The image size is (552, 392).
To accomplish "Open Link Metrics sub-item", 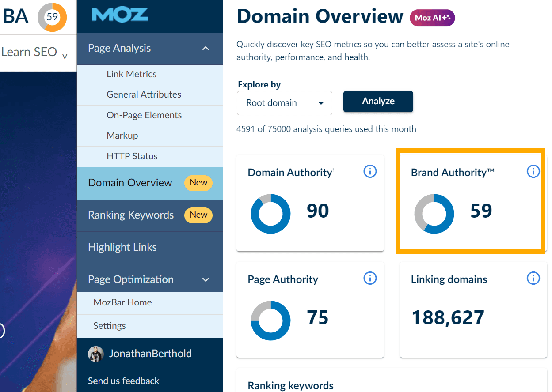I will pos(131,74).
